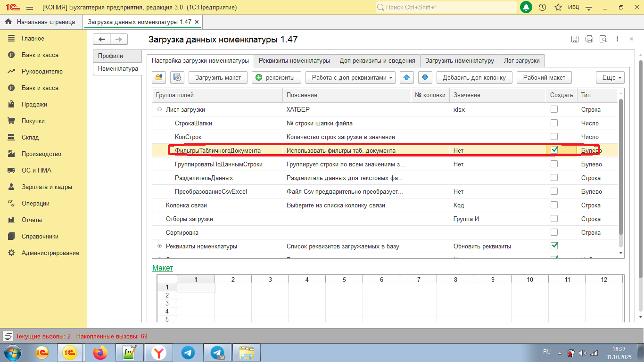
Task: Move the row down with blue arrow
Action: tap(425, 77)
